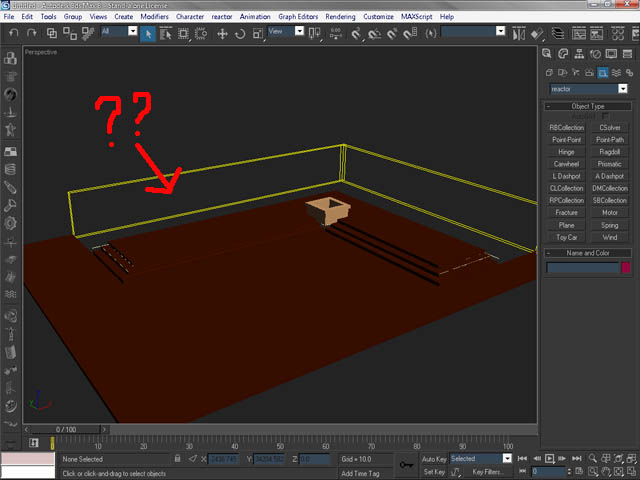Image resolution: width=640 pixels, height=480 pixels.
Task: Click the Undo arrow in main toolbar
Action: (x=13, y=33)
